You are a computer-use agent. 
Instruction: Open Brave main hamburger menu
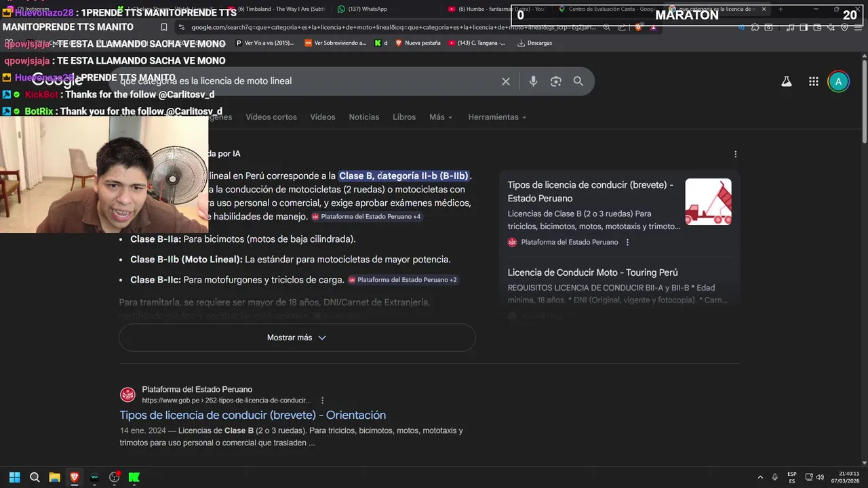(x=858, y=27)
